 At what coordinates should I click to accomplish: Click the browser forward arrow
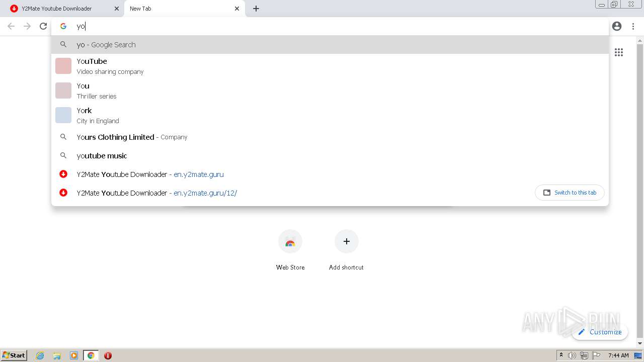click(x=27, y=26)
